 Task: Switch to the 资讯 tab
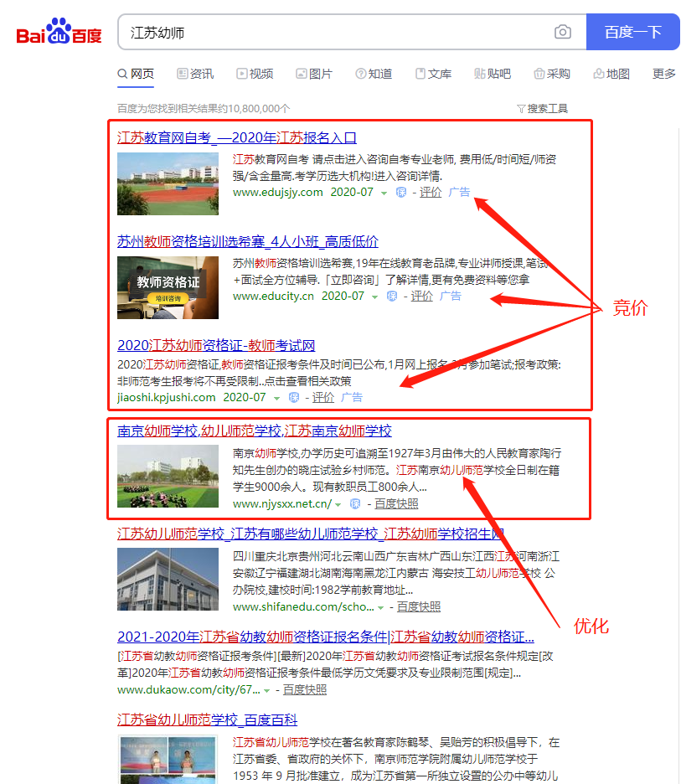(195, 74)
